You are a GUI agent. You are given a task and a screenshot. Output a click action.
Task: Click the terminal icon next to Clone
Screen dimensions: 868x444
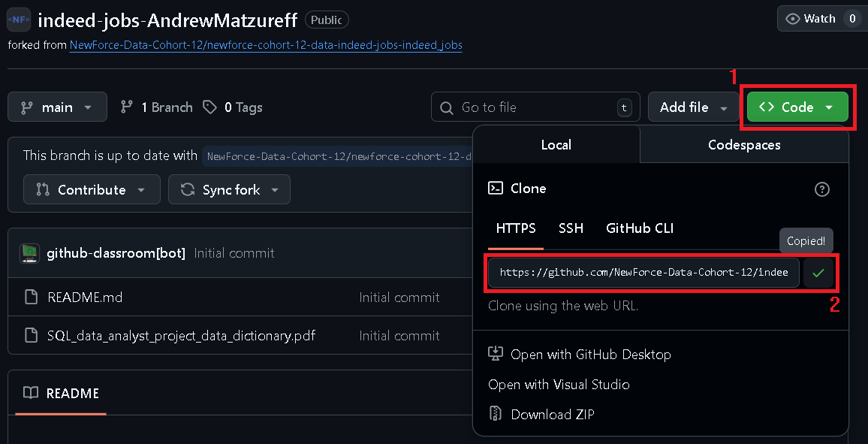(496, 189)
